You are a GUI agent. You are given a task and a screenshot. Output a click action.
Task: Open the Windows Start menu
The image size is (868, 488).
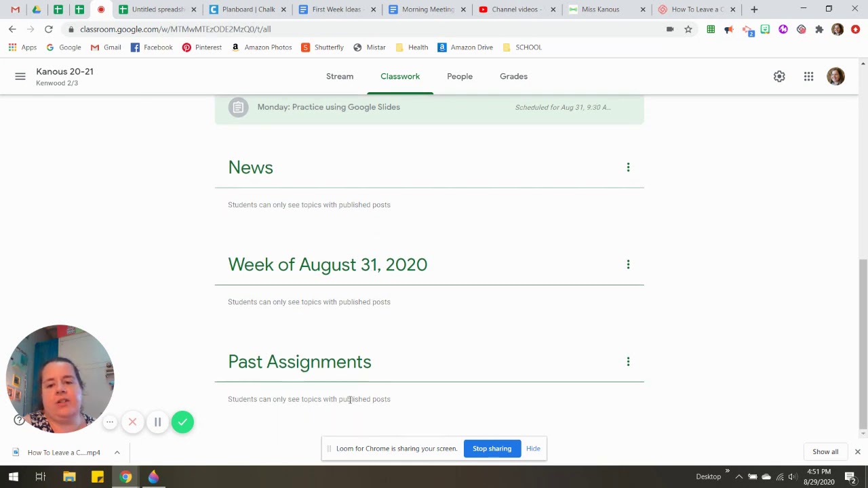[x=13, y=476]
